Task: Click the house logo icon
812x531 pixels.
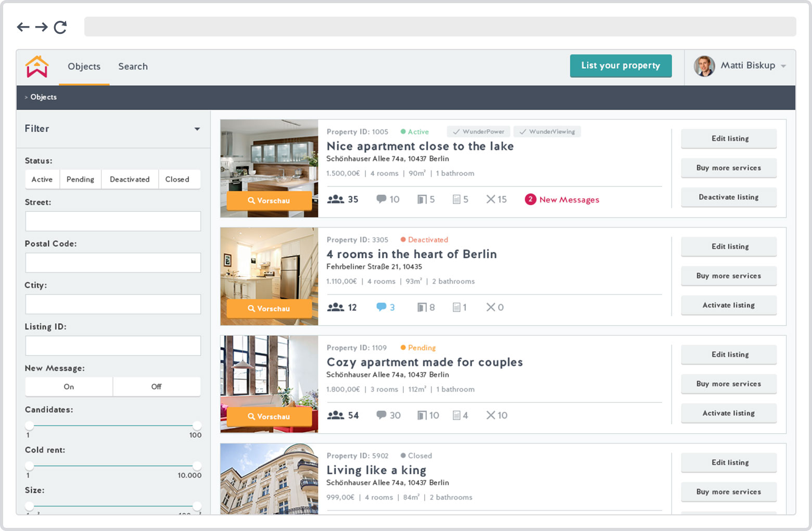Action: click(x=37, y=67)
